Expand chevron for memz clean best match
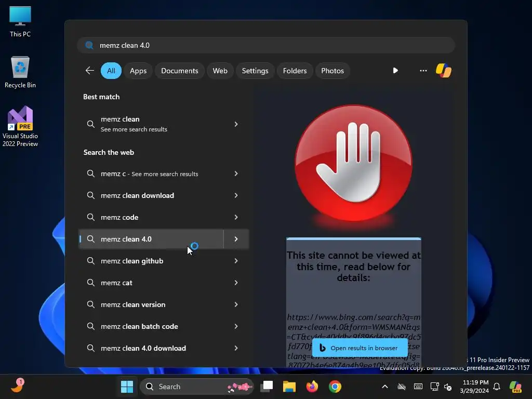This screenshot has height=399, width=532. [236, 124]
